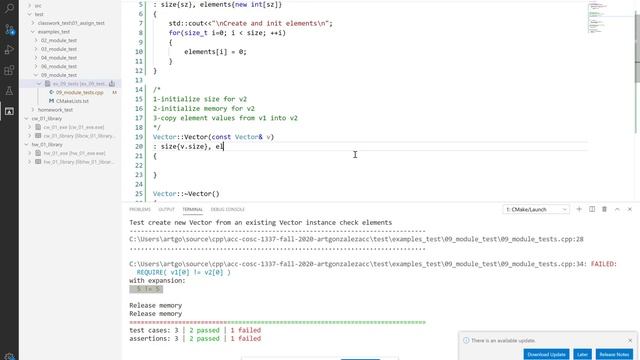Follow the 09_module_tests.cpp:28 path link

coord(356,239)
